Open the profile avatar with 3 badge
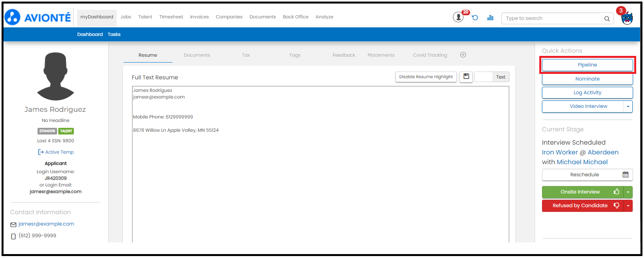This screenshot has height=258, width=644. point(627,18)
